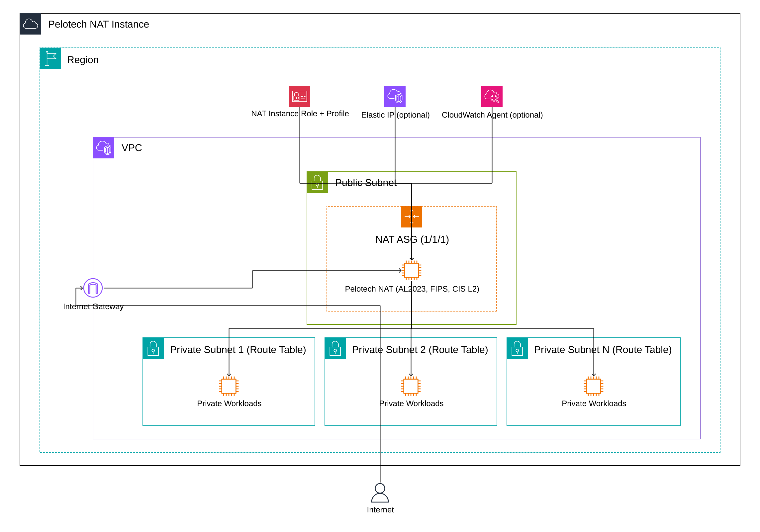The height and width of the screenshot is (532, 760).
Task: Select 'Private Subnet 1 (Route Table)' label
Action: coord(238,350)
